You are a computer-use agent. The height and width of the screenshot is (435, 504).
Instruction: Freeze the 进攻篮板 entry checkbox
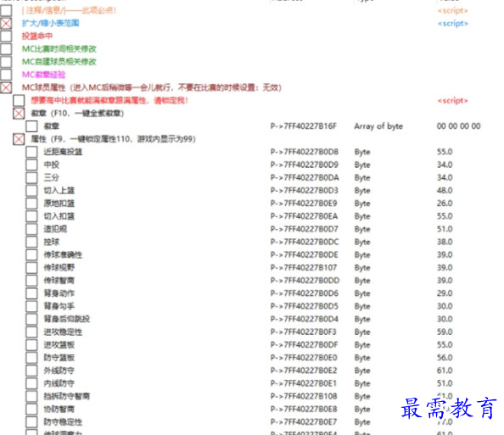pos(31,344)
